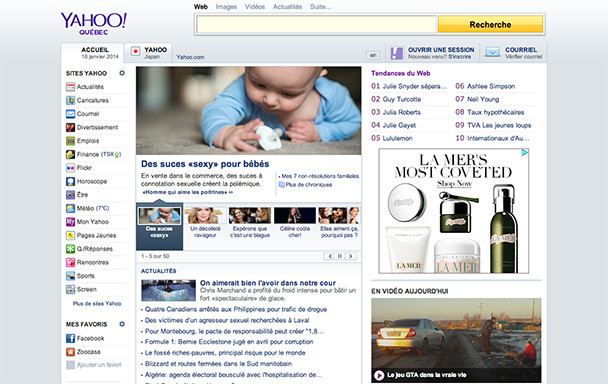
Task: Open the Rencontres sidebar icon
Action: pos(70,263)
